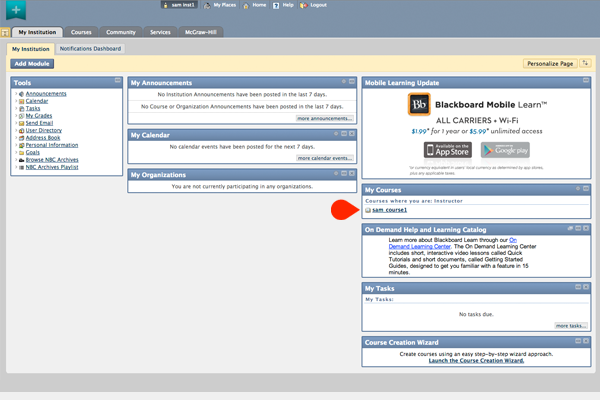600x400 pixels.
Task: Click the Blackboard Bb logo icon
Action: pyautogui.click(x=419, y=104)
